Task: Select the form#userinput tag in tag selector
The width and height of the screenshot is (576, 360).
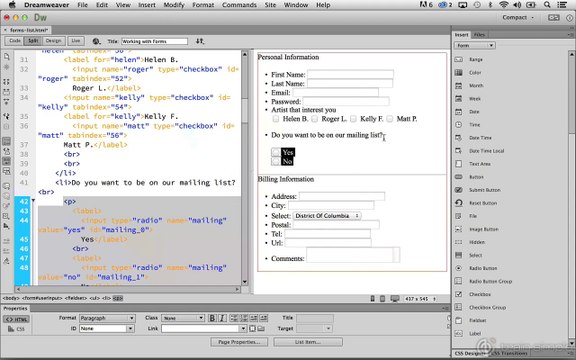Action: tap(42, 298)
